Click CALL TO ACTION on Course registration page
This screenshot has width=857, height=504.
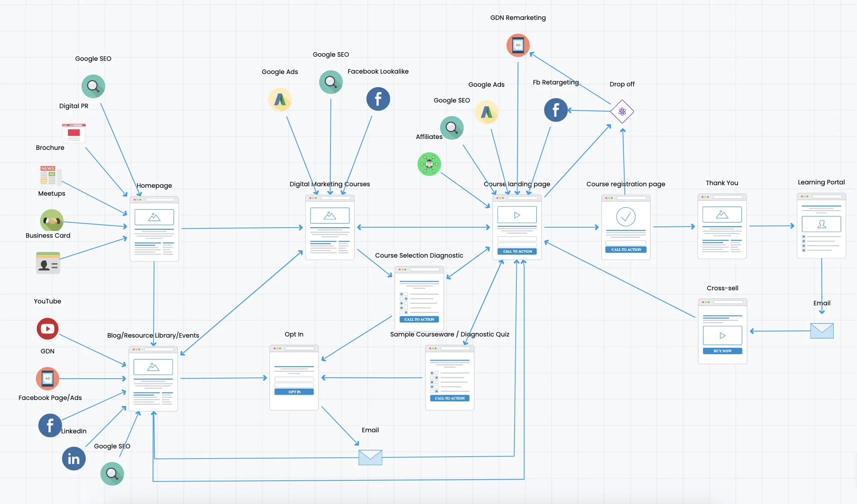626,250
